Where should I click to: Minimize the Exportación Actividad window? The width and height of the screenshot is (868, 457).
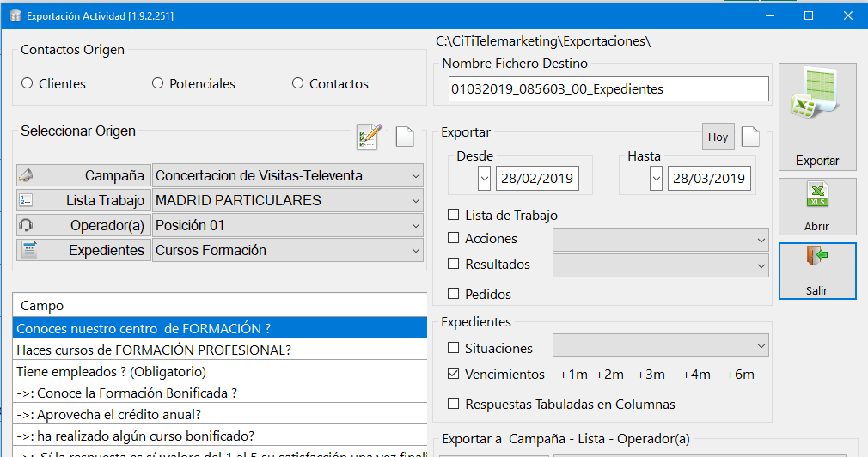click(770, 15)
